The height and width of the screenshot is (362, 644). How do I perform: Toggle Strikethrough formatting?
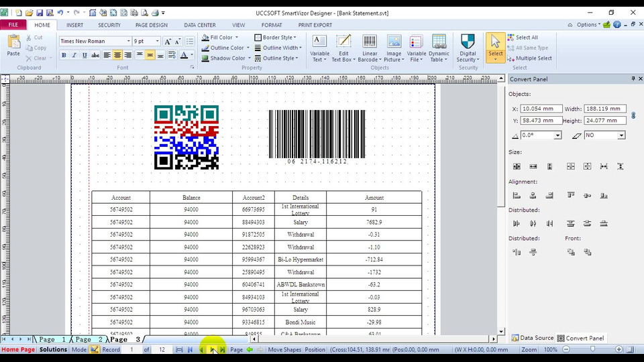click(95, 55)
